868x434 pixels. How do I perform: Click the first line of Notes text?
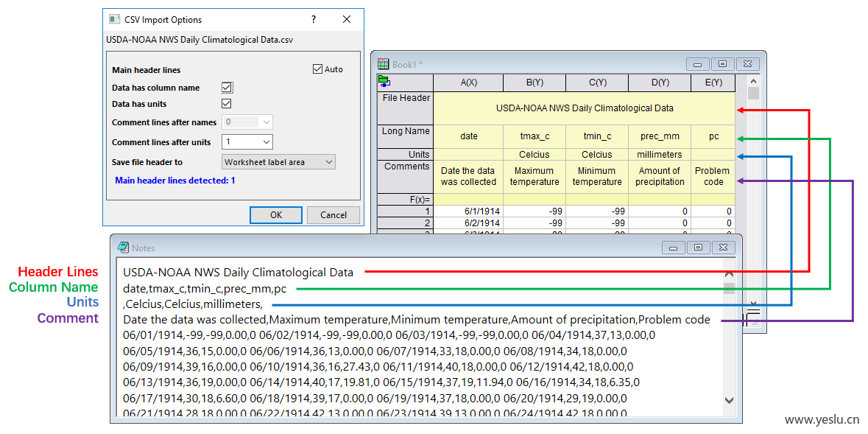pos(238,272)
